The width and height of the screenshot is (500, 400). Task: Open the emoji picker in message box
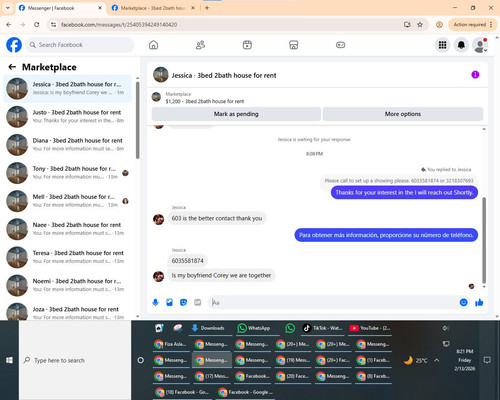pos(463,302)
